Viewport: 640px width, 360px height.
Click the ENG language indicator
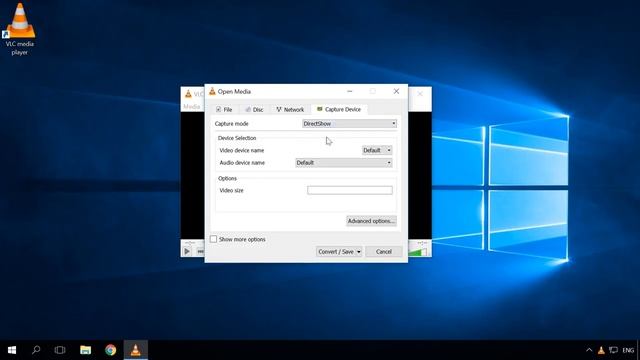click(628, 350)
